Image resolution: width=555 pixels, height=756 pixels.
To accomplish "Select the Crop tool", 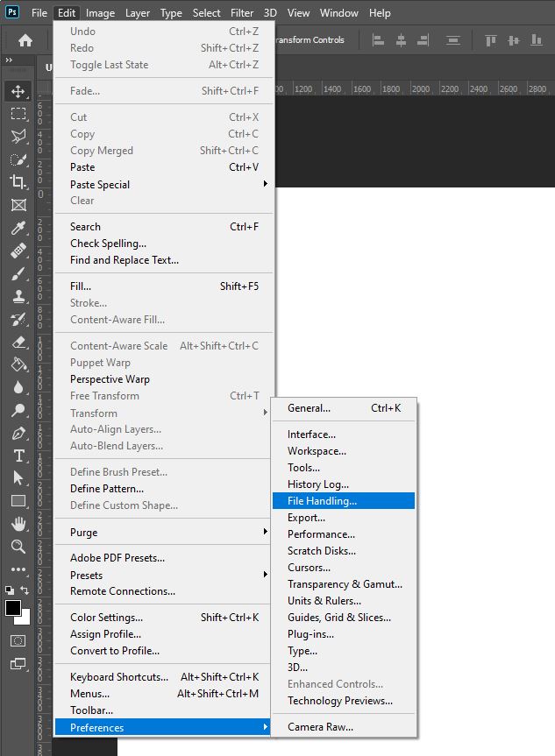I will [18, 182].
